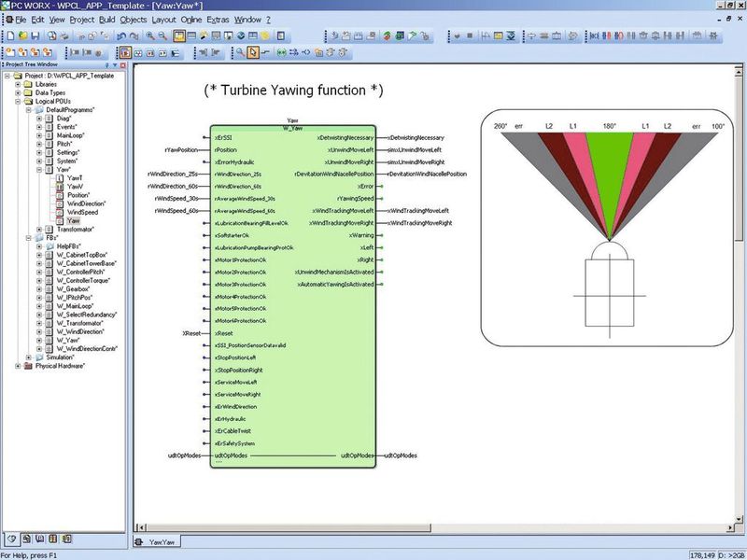Expand the W_Gearbox function block node
Image resolution: width=747 pixels, height=560 pixels.
coord(38,288)
